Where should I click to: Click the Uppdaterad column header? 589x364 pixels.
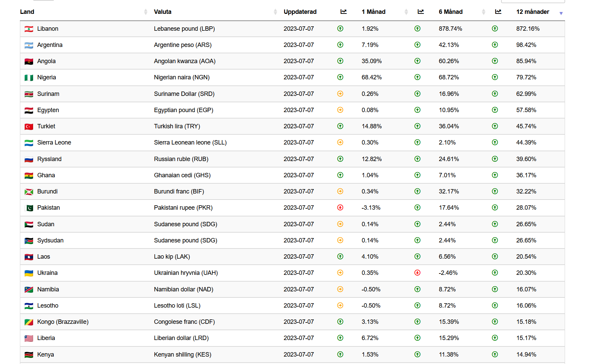pos(300,12)
